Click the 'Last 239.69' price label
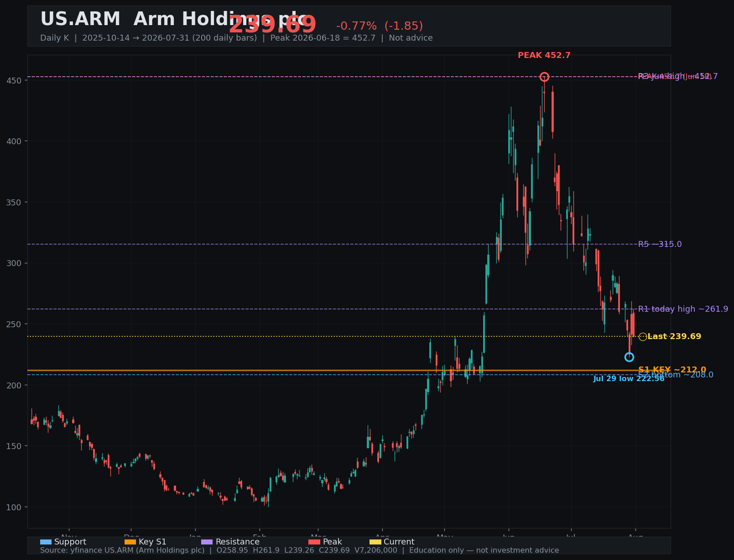The height and width of the screenshot is (560, 734). (x=674, y=336)
